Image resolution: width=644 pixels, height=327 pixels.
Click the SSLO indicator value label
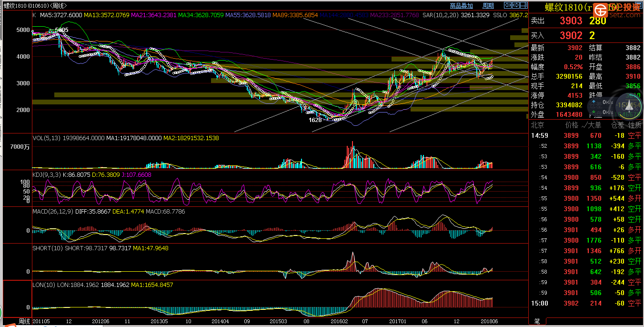[x=510, y=15]
